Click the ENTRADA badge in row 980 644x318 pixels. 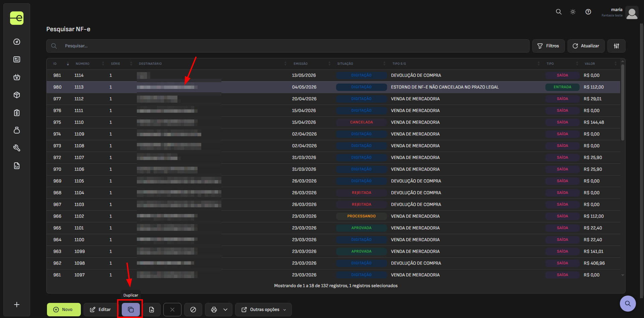(562, 87)
